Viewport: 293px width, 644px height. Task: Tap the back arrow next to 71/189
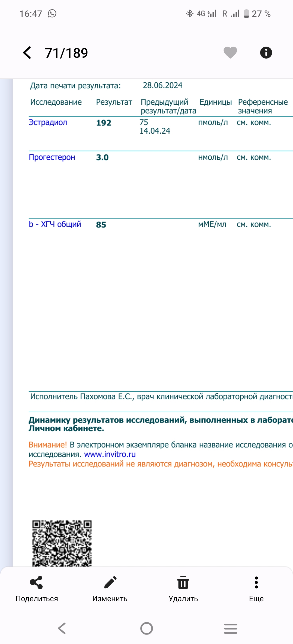coord(27,53)
